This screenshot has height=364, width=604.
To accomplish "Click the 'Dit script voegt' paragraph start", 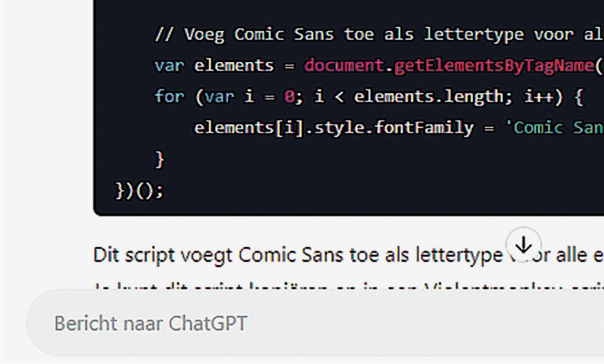I will (162, 255).
